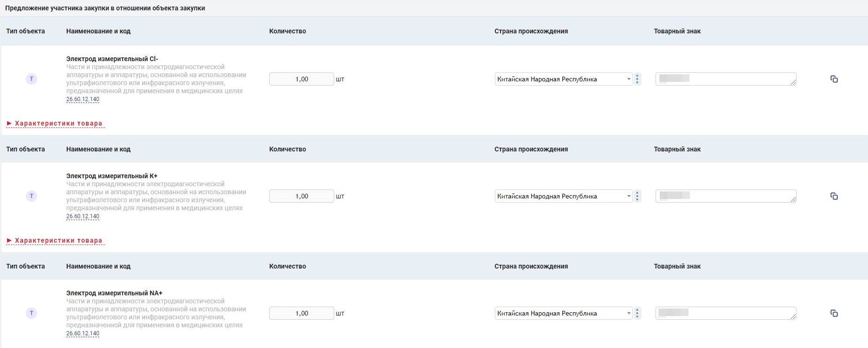Click the 'T' type badge of the Cl- electrode
The height and width of the screenshot is (348, 868).
(x=31, y=79)
